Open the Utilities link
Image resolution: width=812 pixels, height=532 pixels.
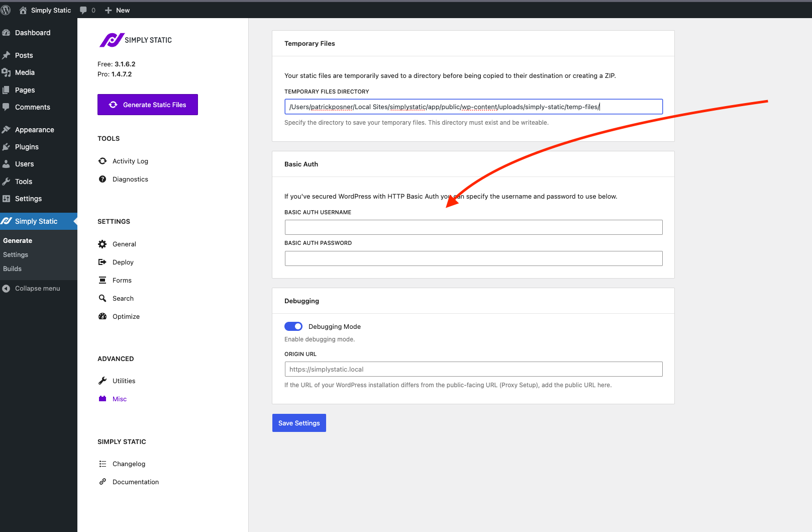click(x=124, y=381)
